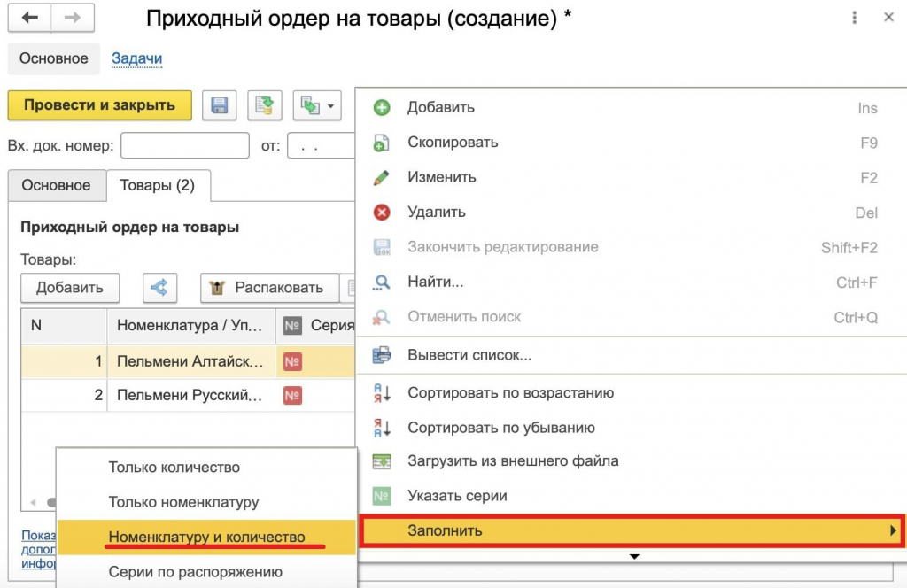This screenshot has height=588, width=907.
Task: Switch to the Товары (2) tab
Action: pyautogui.click(x=158, y=185)
